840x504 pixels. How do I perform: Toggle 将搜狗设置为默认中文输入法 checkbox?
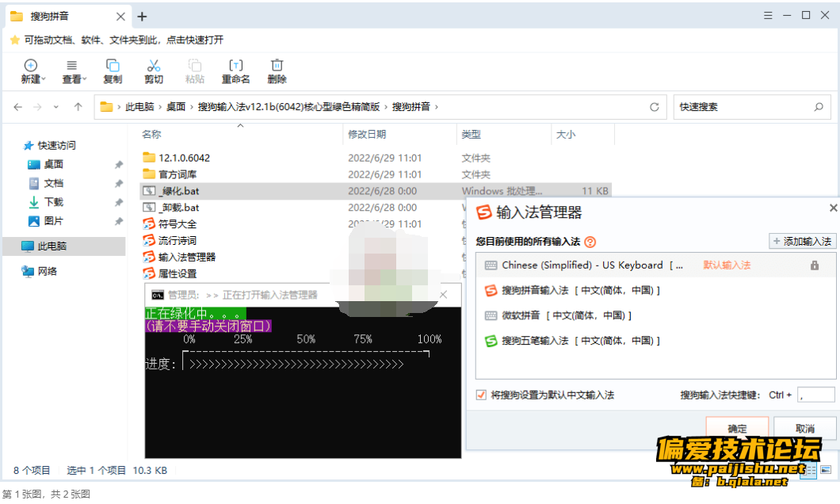481,395
